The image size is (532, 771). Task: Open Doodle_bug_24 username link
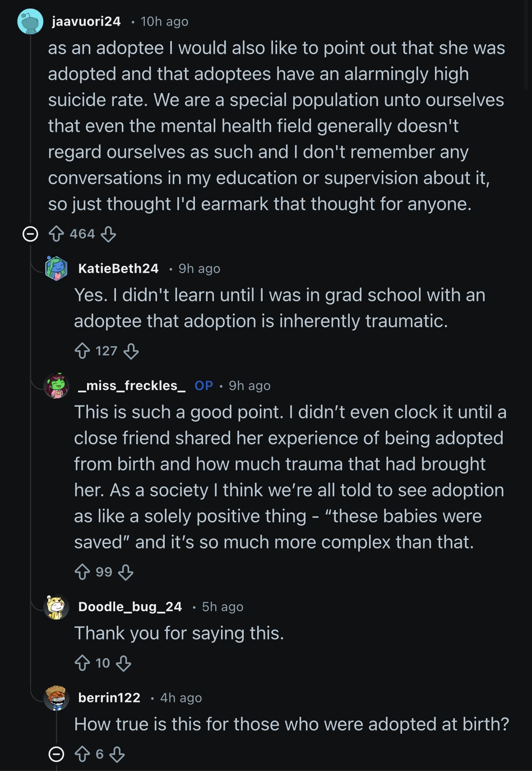coord(130,606)
